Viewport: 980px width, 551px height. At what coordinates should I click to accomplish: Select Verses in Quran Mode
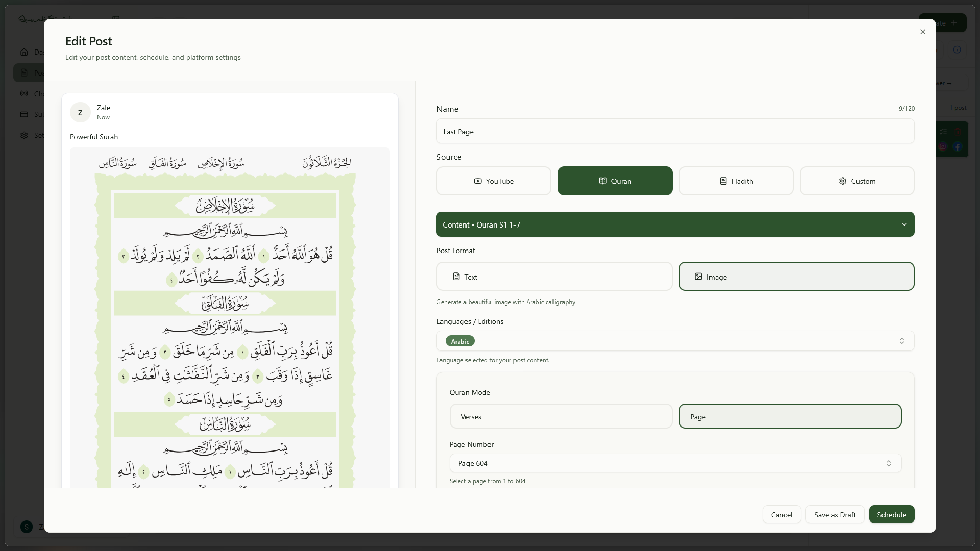tap(560, 416)
